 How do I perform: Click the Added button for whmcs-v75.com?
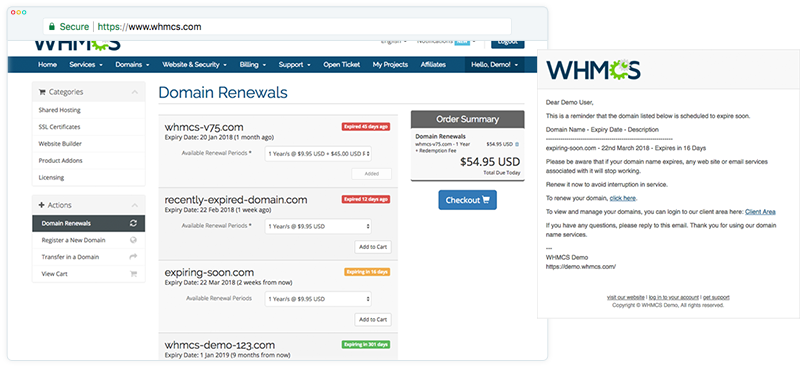coord(372,174)
